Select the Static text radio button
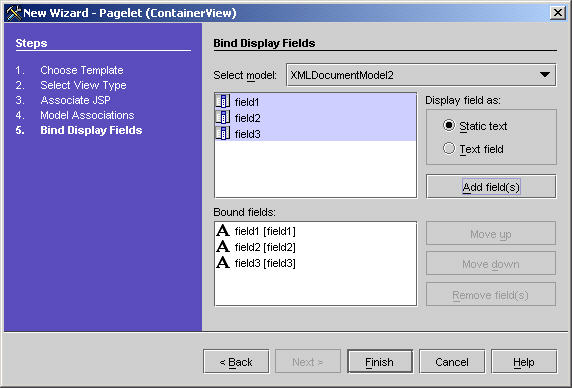 (449, 125)
